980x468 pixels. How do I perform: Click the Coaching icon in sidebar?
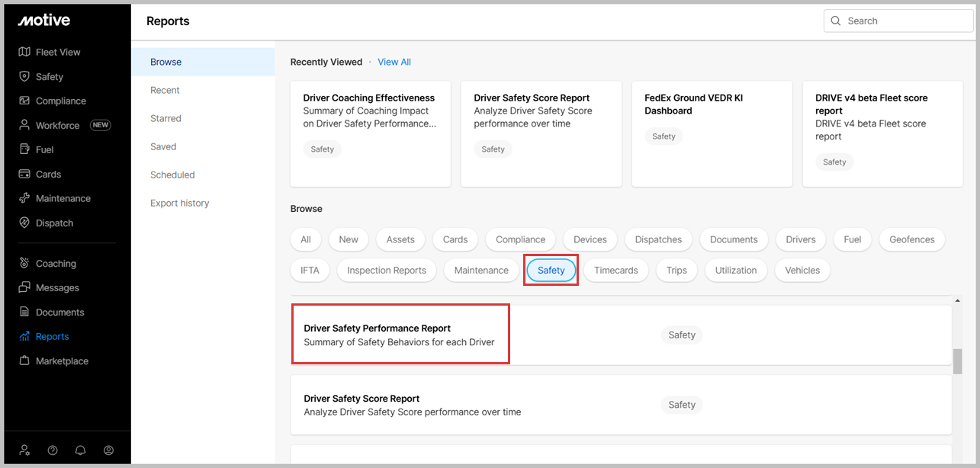24,263
